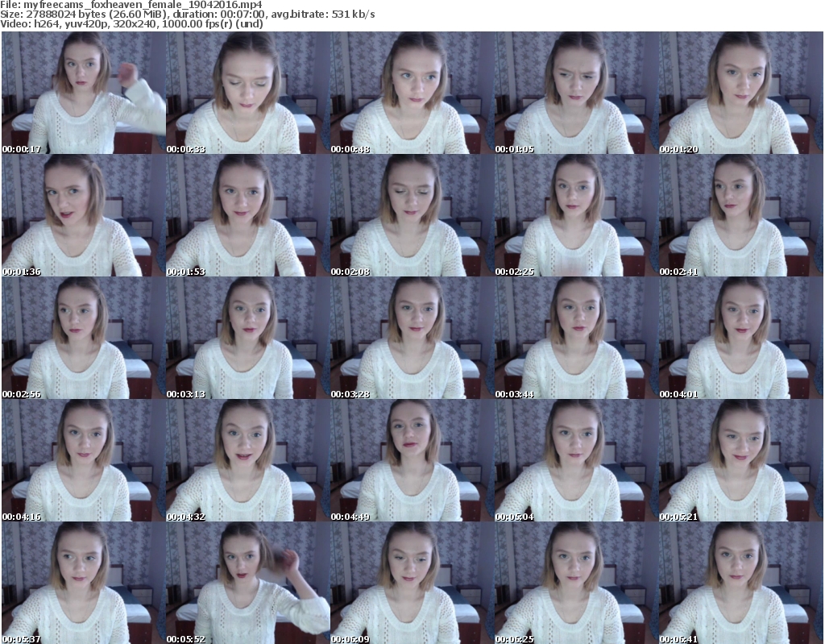Click the thumbnail frame stamped 00:04:16
825x644 pixels.
click(x=84, y=460)
